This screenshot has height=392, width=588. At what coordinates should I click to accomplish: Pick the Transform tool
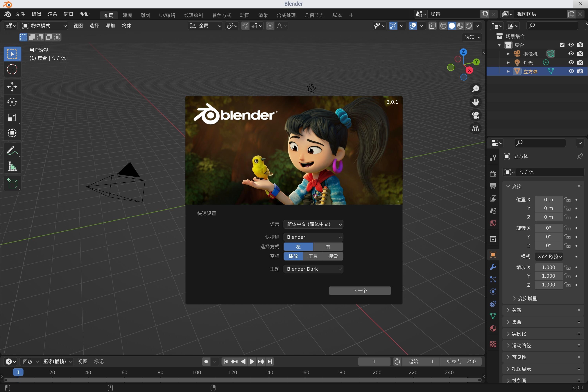click(12, 133)
